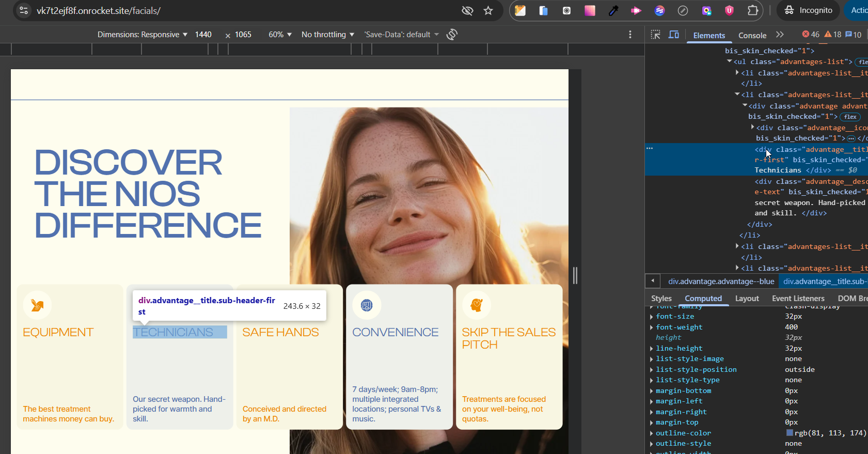The height and width of the screenshot is (454, 868).
Task: Click the red error count icon
Action: [806, 35]
